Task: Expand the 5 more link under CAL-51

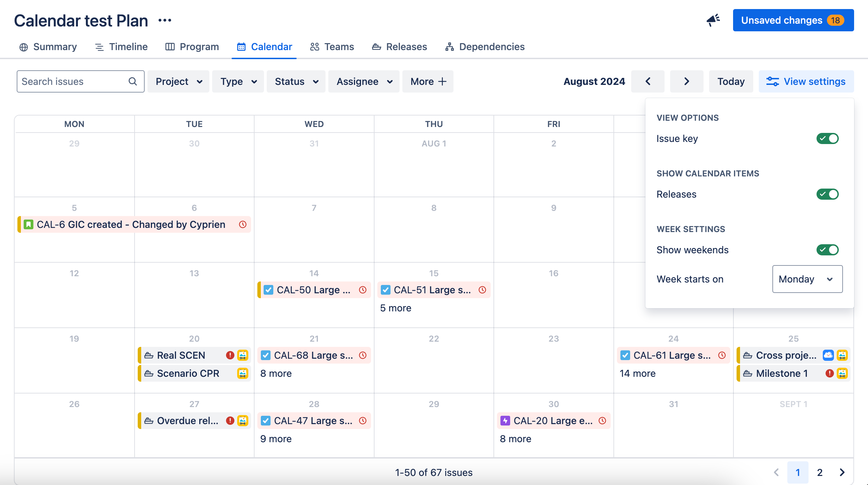Action: point(395,308)
